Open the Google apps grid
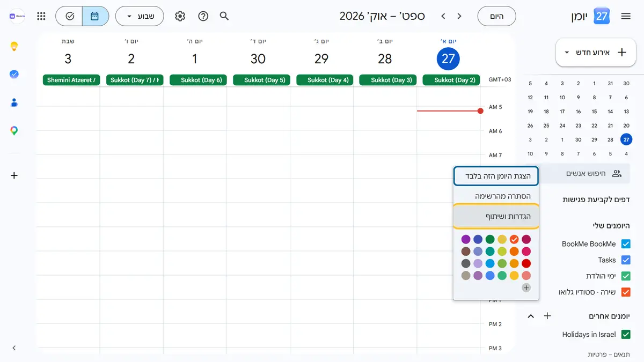The height and width of the screenshot is (362, 644). click(41, 16)
